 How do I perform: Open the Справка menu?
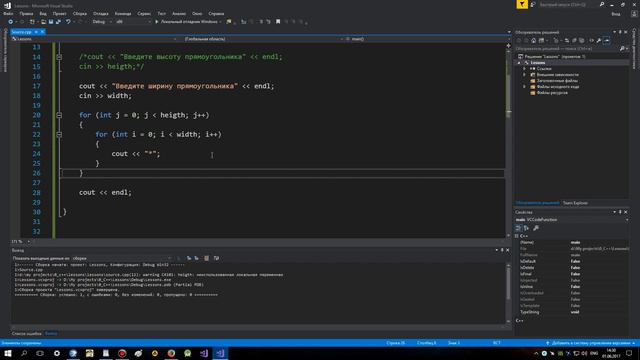tap(216, 13)
